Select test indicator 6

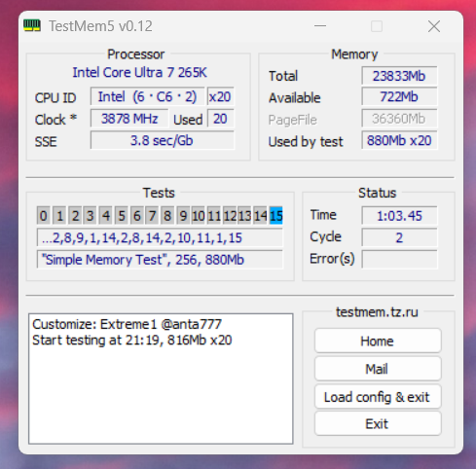(x=137, y=216)
